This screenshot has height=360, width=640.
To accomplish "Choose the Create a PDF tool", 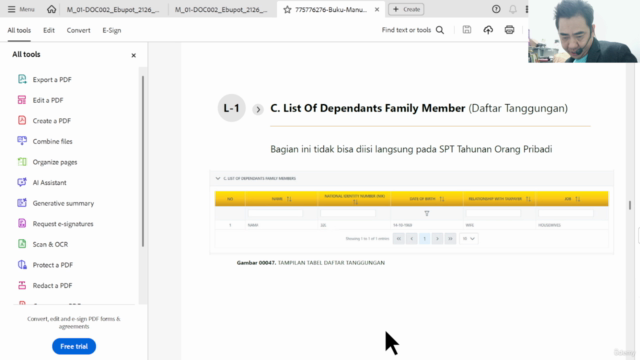I will pyautogui.click(x=51, y=121).
